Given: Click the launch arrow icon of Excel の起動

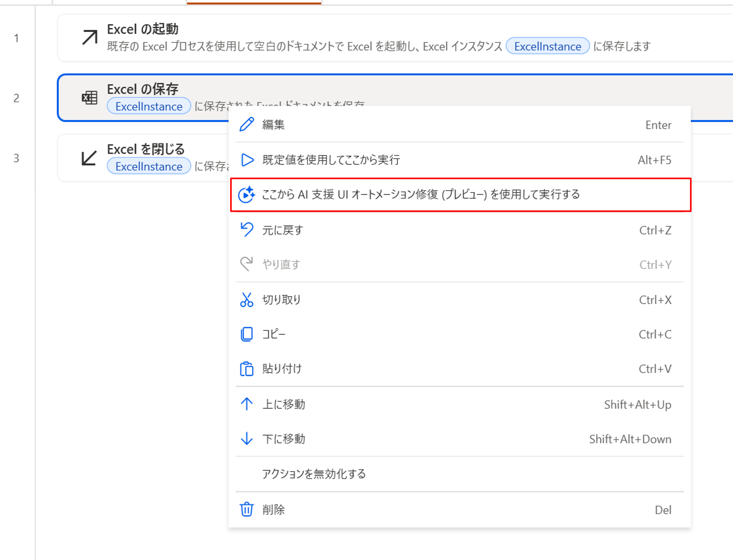Looking at the screenshot, I should point(90,37).
